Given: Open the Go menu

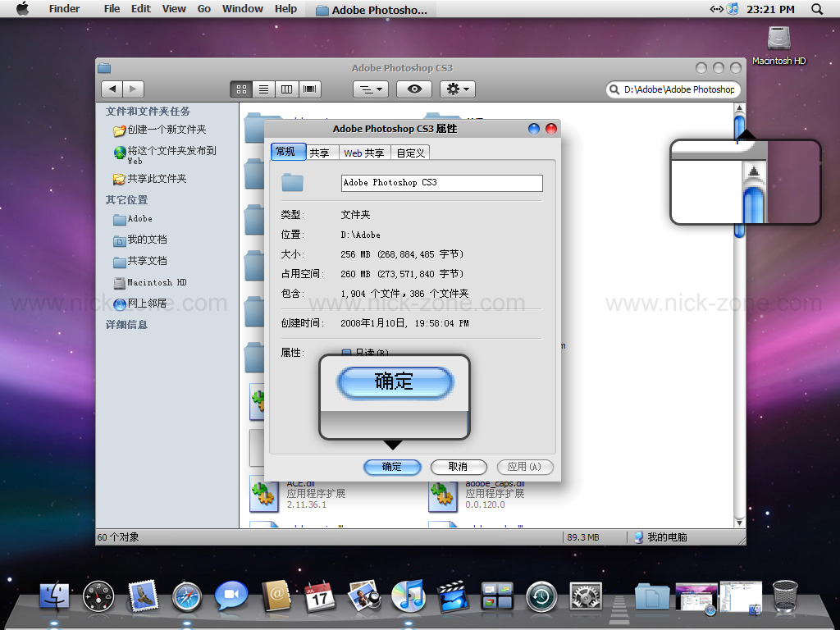Looking at the screenshot, I should coord(204,8).
